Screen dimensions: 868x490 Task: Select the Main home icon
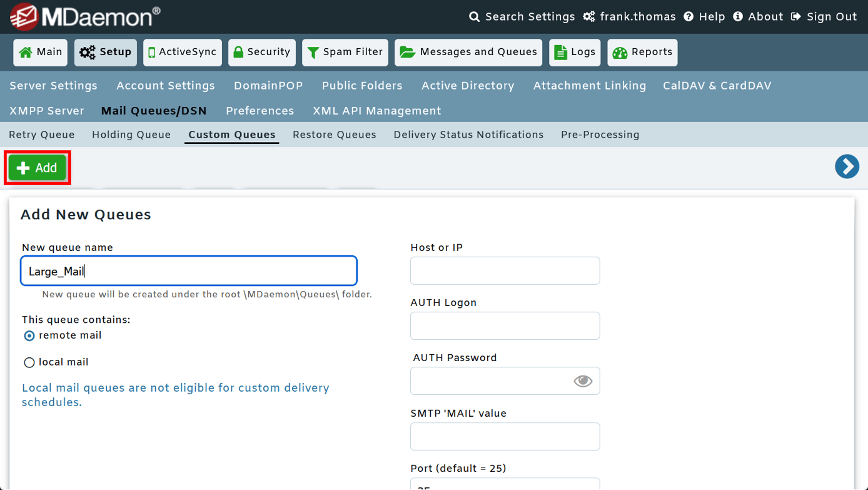pyautogui.click(x=27, y=52)
